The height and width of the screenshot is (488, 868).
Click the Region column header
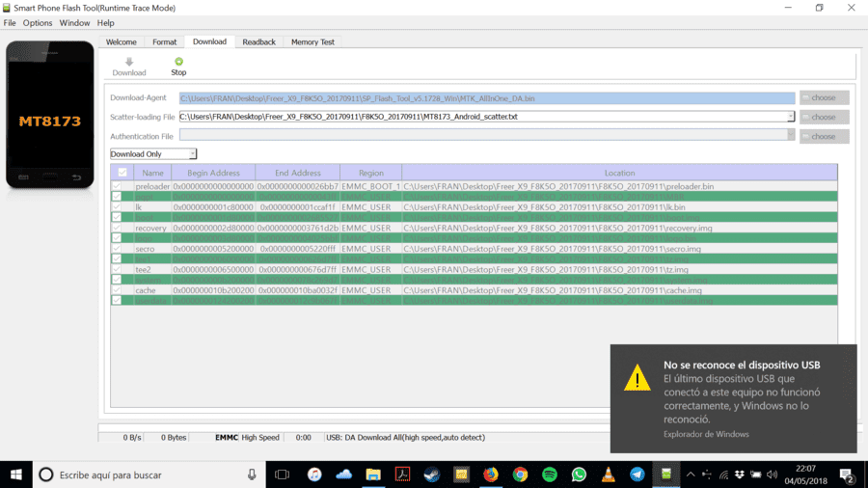[371, 173]
